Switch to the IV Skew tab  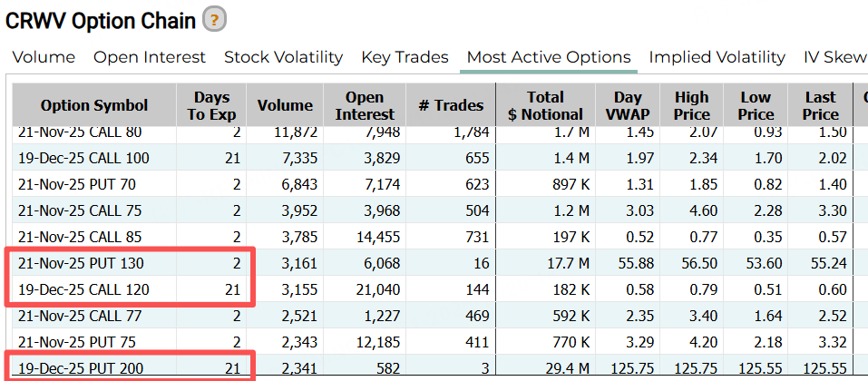point(834,57)
